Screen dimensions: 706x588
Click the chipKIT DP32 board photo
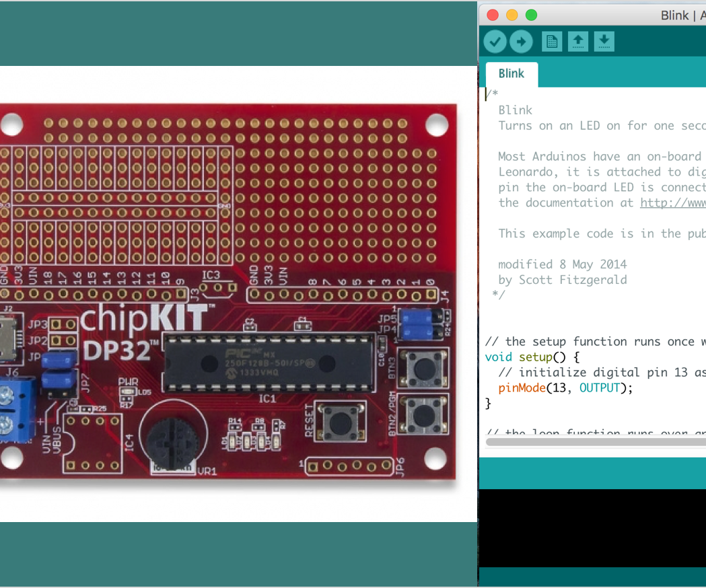pos(228,292)
